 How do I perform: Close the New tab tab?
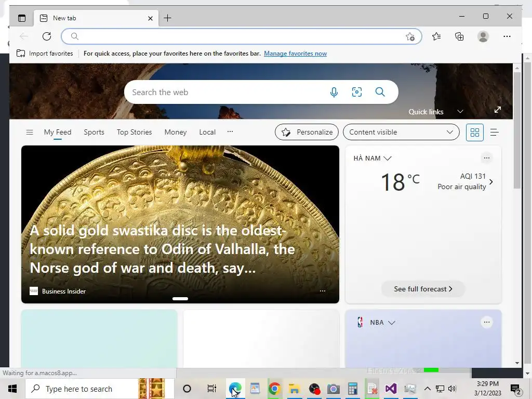(150, 18)
